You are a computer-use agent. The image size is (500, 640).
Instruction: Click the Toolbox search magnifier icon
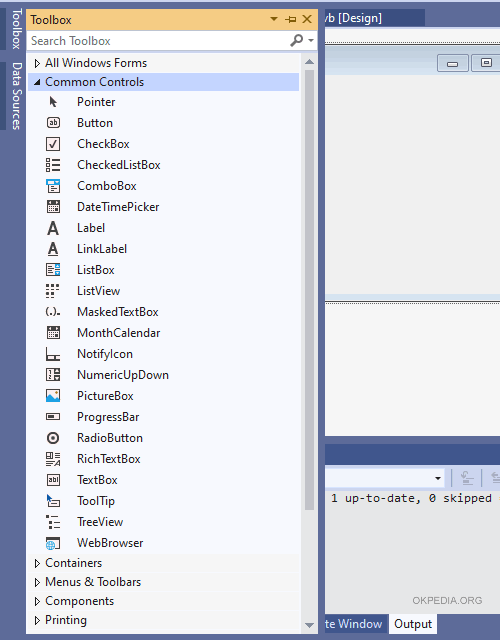coord(297,40)
